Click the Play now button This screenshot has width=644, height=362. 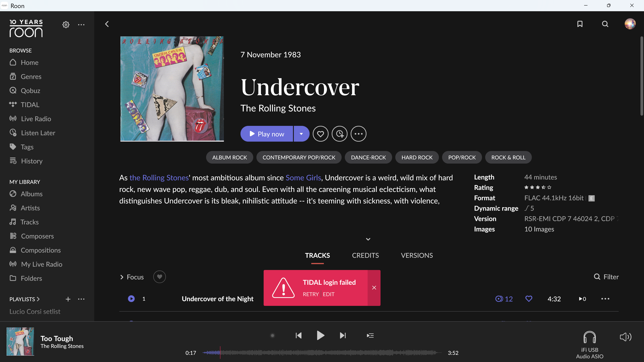[x=266, y=134]
